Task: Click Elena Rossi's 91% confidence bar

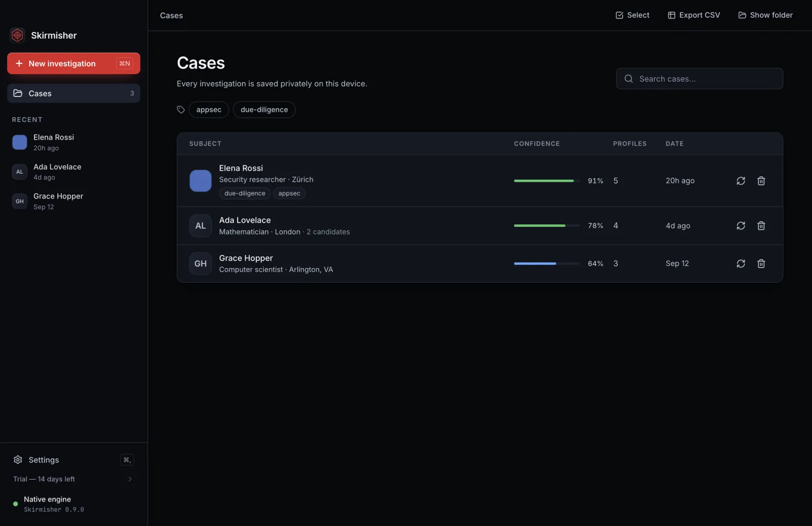Action: pos(547,181)
